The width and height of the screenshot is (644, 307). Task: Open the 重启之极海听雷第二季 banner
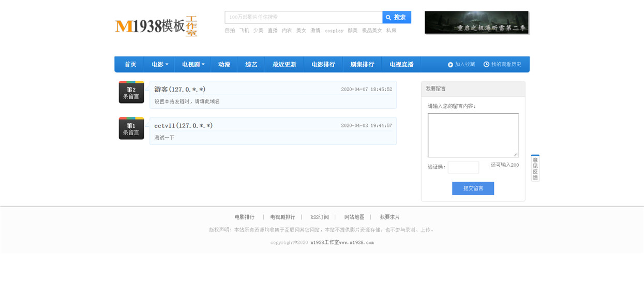tap(476, 23)
